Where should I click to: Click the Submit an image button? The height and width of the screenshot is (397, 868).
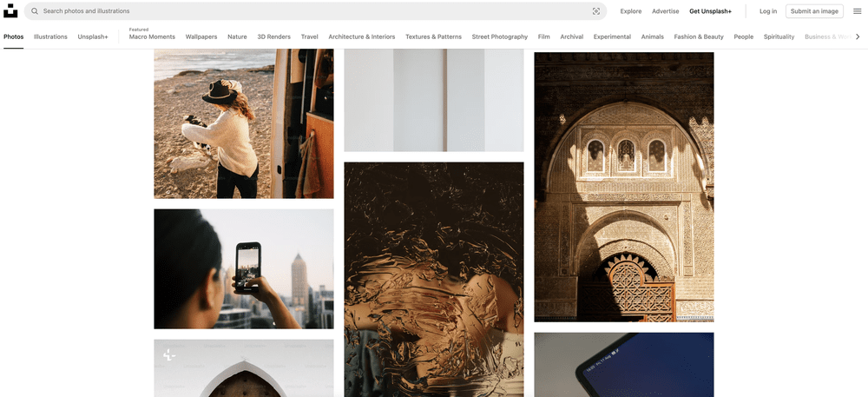click(814, 11)
